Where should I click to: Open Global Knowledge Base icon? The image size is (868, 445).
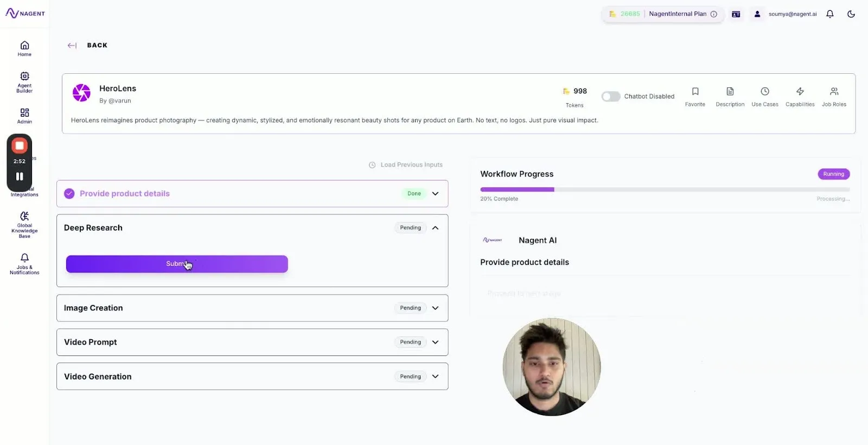[24, 216]
